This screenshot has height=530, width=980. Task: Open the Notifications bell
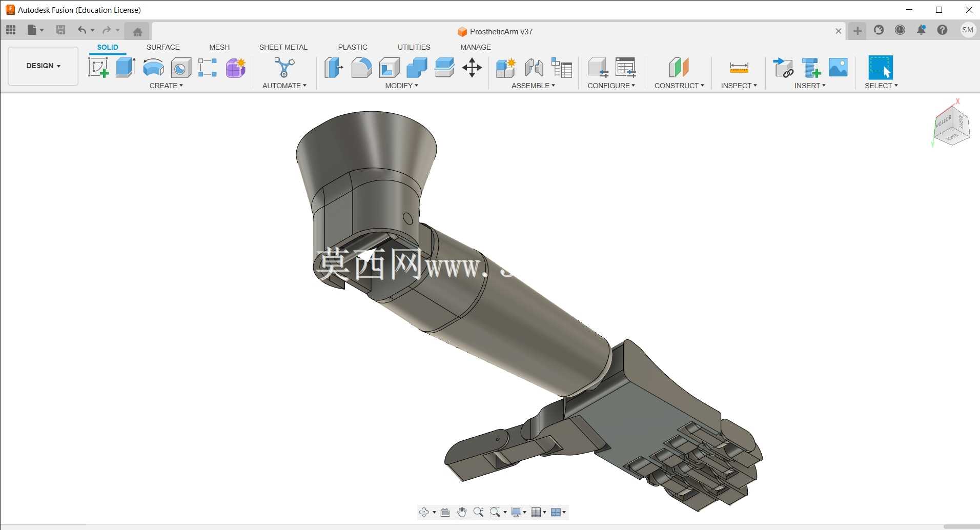click(921, 30)
